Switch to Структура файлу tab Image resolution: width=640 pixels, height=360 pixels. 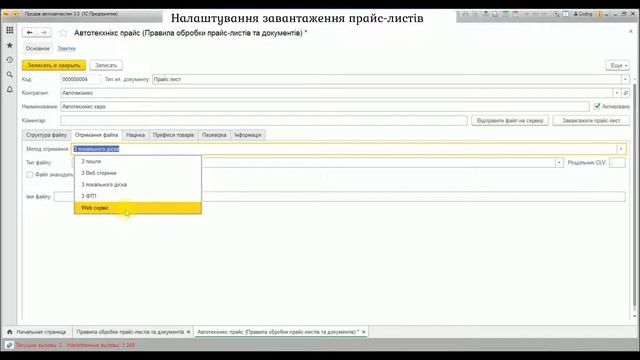coord(47,135)
